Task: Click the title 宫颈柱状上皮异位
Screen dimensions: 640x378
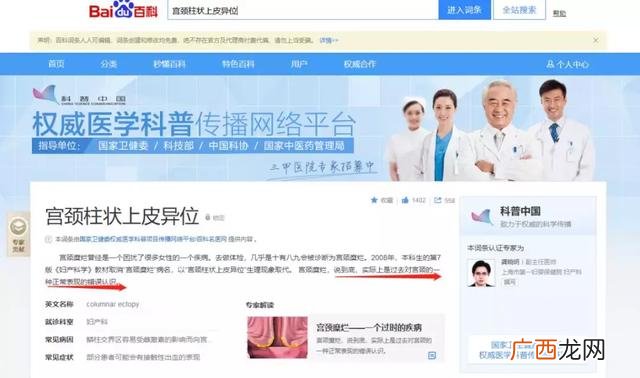Action: (x=122, y=216)
